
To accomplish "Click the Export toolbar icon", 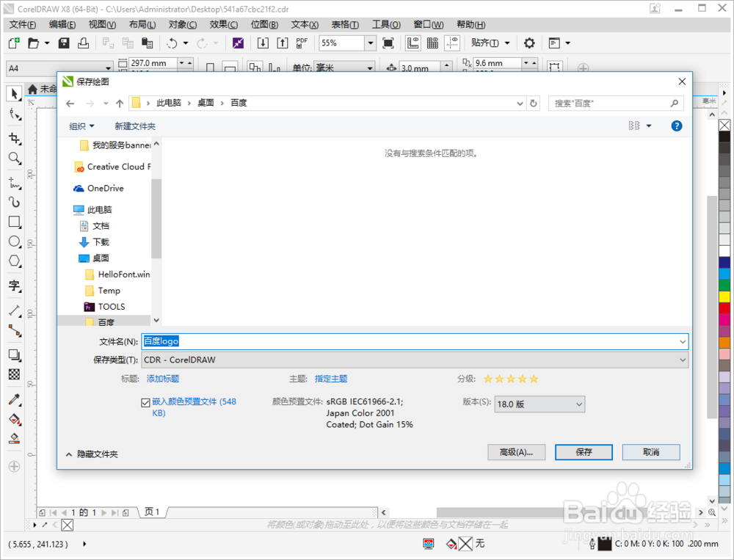I will [x=283, y=43].
